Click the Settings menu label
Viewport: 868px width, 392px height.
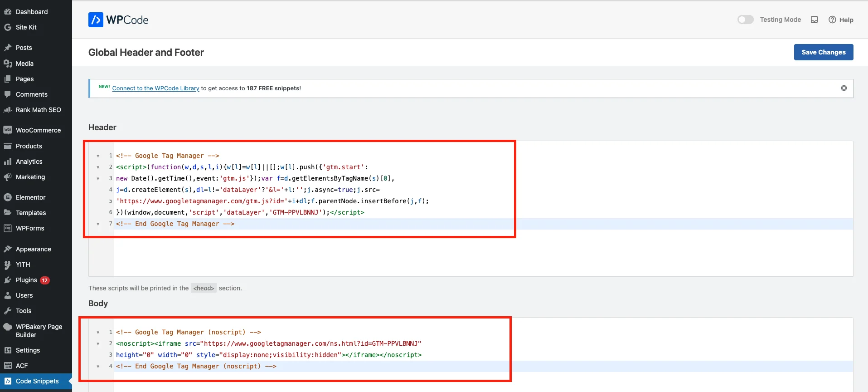[28, 350]
